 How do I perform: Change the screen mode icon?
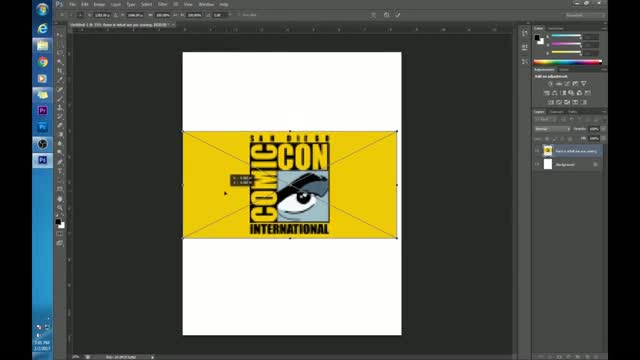click(x=60, y=243)
